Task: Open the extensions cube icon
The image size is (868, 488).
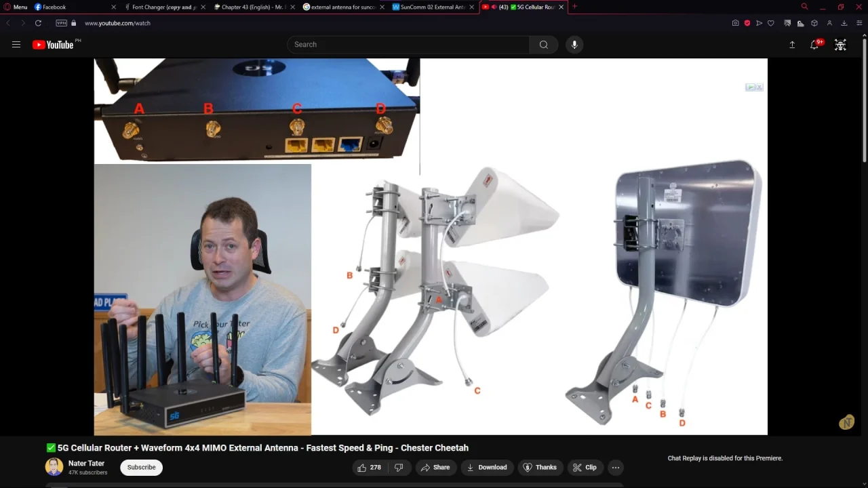Action: tap(814, 23)
